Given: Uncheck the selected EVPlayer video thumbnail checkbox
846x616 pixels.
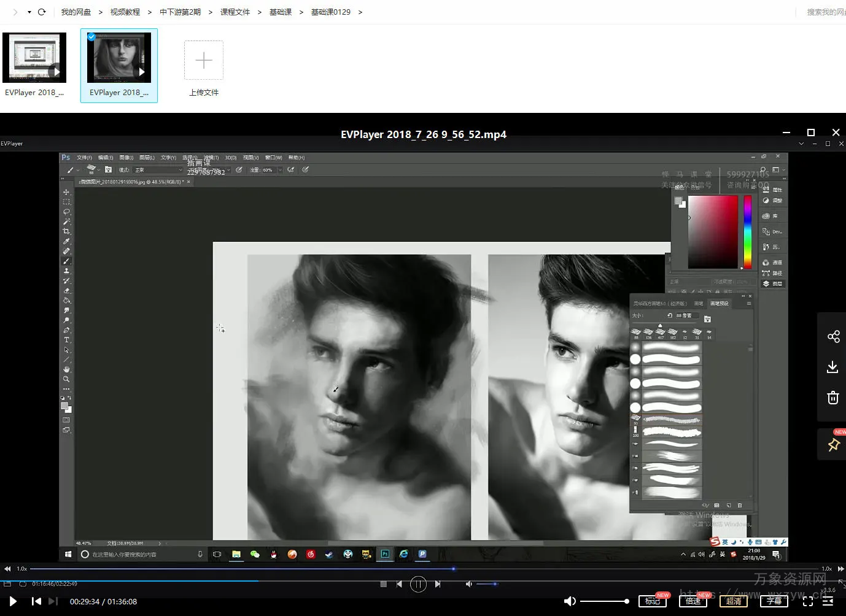Looking at the screenshot, I should pyautogui.click(x=91, y=37).
